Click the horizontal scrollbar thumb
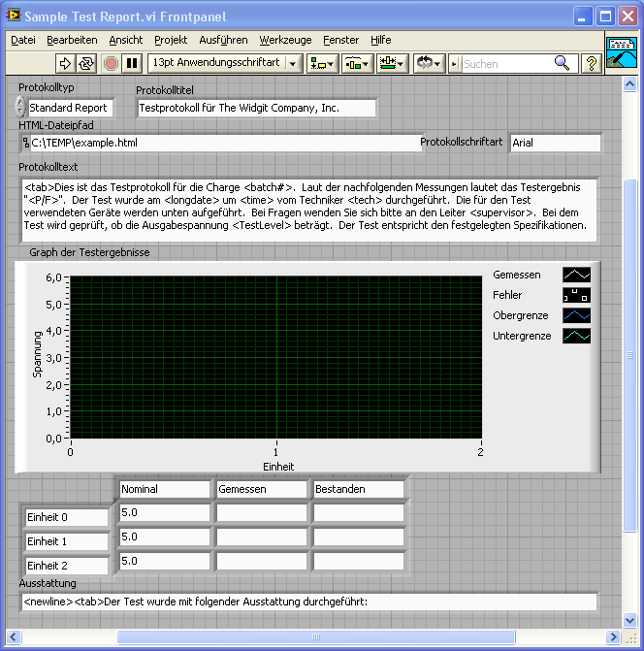The width and height of the screenshot is (644, 651). [x=316, y=636]
